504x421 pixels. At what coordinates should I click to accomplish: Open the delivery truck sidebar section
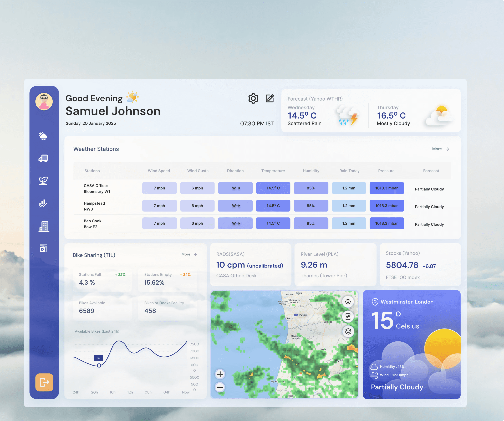(x=43, y=158)
